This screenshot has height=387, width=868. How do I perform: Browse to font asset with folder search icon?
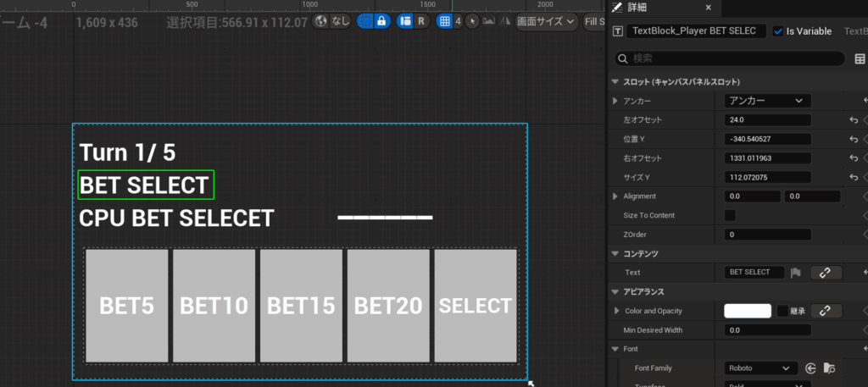pyautogui.click(x=829, y=368)
